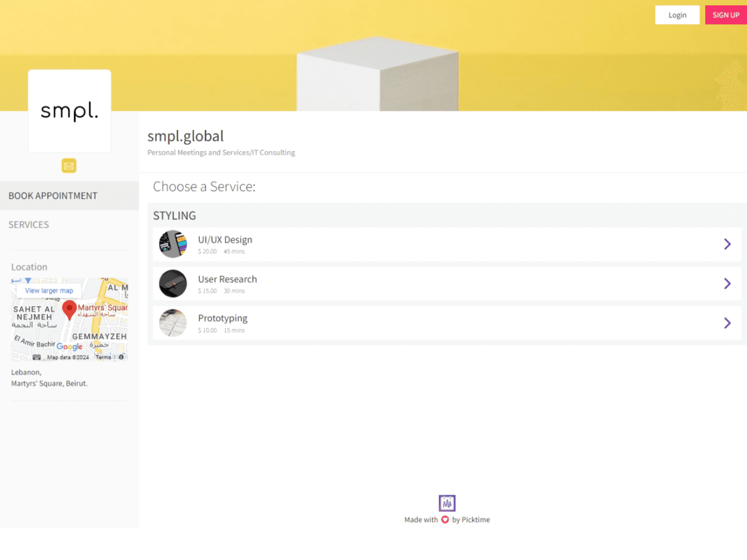Click the smpl.global business name
Image resolution: width=747 pixels, height=560 pixels.
pyautogui.click(x=185, y=136)
